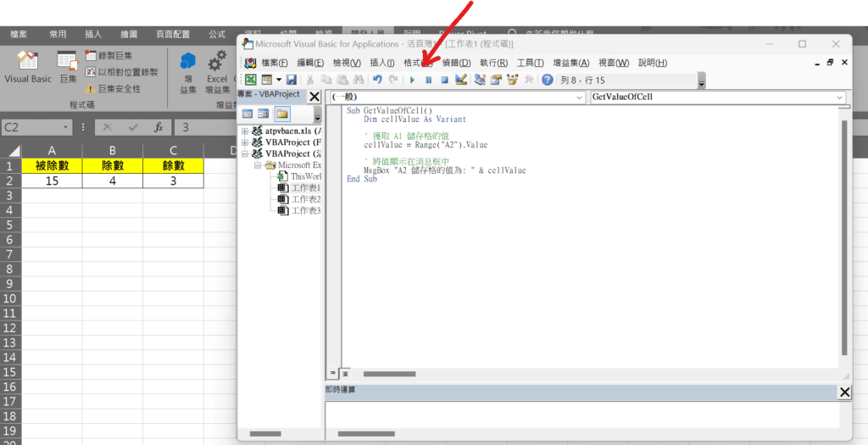Click the blue Help question mark icon
The width and height of the screenshot is (868, 445).
548,80
